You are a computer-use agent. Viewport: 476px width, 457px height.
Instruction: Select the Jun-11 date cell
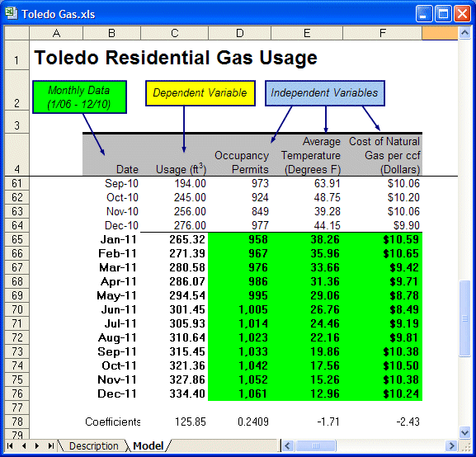click(111, 309)
